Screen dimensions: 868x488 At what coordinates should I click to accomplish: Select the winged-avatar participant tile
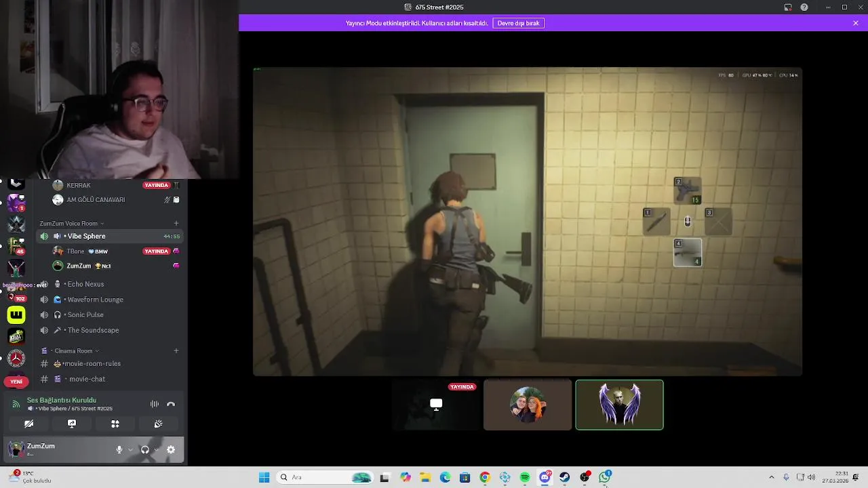tap(619, 405)
